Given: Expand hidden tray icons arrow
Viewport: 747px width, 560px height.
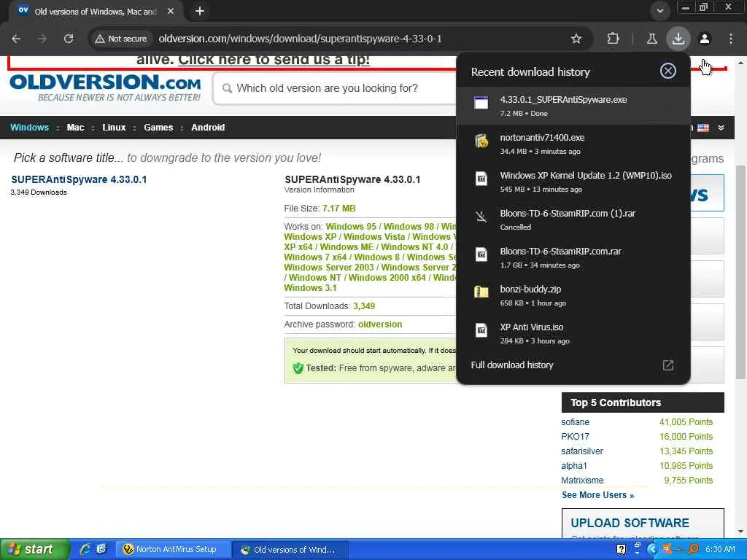Looking at the screenshot, I should (653, 549).
